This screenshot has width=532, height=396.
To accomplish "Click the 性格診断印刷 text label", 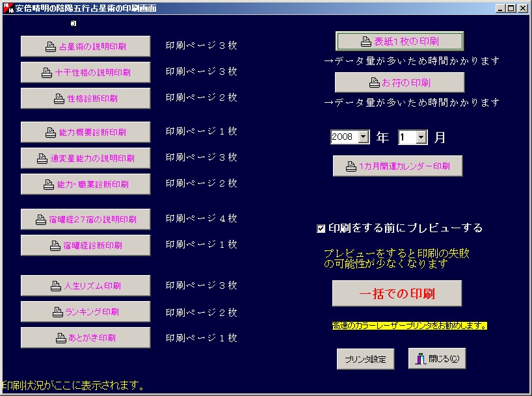I will [92, 99].
